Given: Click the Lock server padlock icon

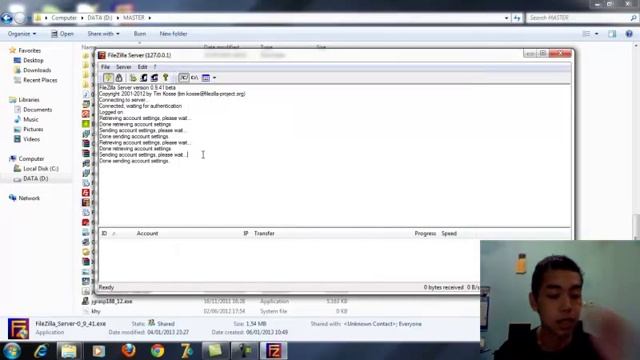Looking at the screenshot, I should point(119,78).
